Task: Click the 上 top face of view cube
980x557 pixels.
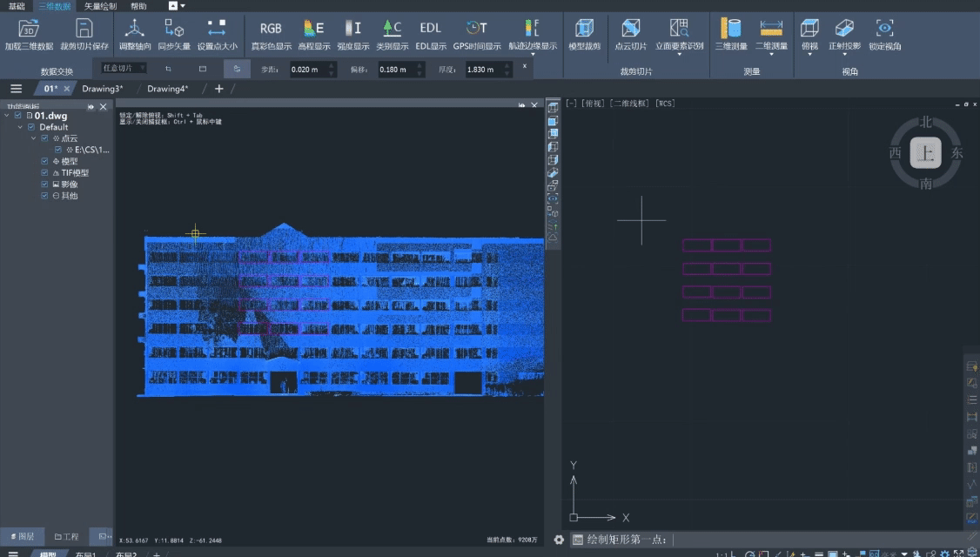Action: coord(925,153)
